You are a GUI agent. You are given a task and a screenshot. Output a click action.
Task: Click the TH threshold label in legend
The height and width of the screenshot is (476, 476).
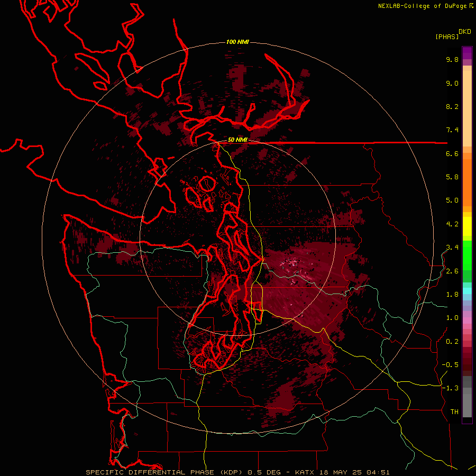point(454,412)
